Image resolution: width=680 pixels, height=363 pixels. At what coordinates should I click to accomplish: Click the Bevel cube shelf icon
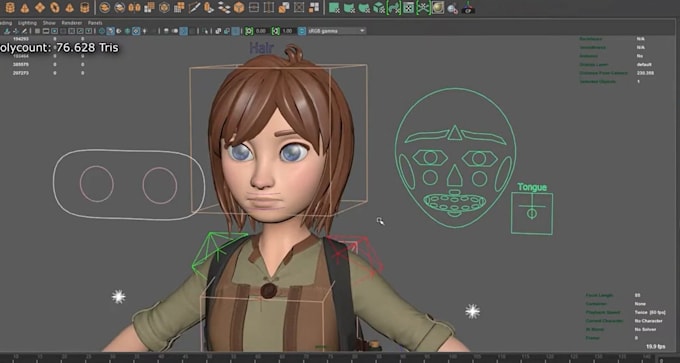point(239,7)
